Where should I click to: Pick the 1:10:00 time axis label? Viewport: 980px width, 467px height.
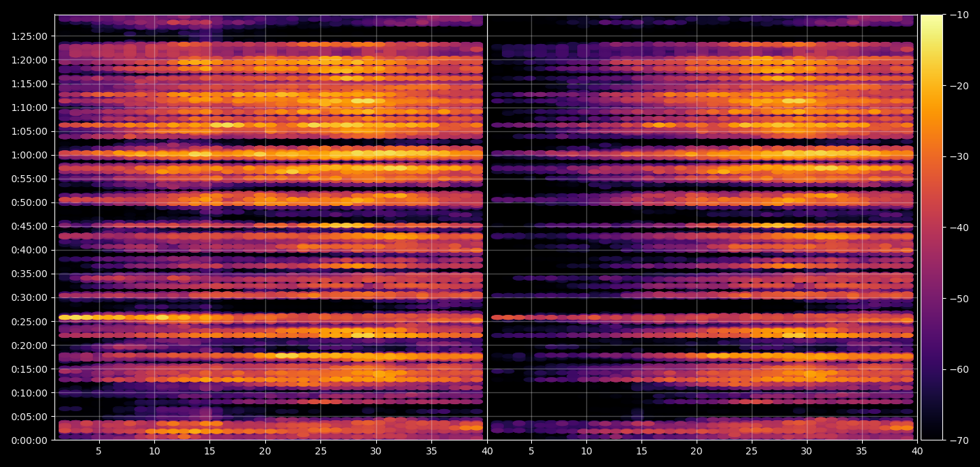click(29, 108)
